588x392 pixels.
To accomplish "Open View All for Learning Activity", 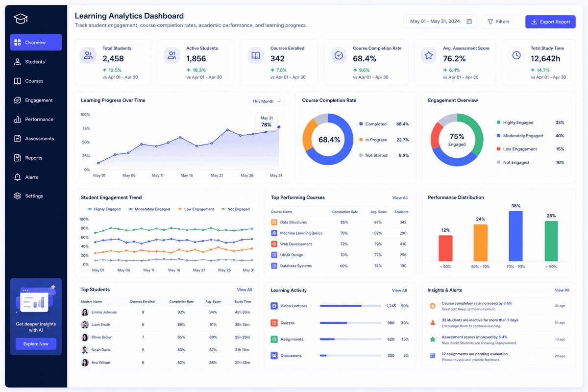I will (x=399, y=291).
